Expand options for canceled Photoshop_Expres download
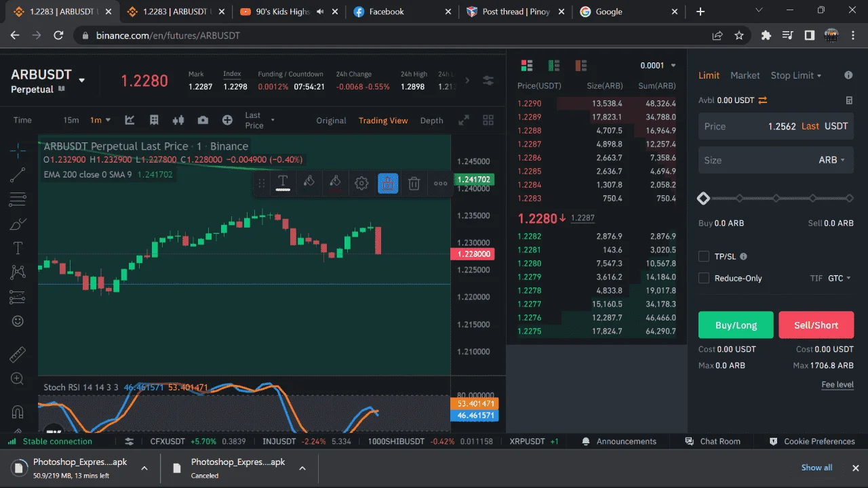868x488 pixels. coord(302,468)
